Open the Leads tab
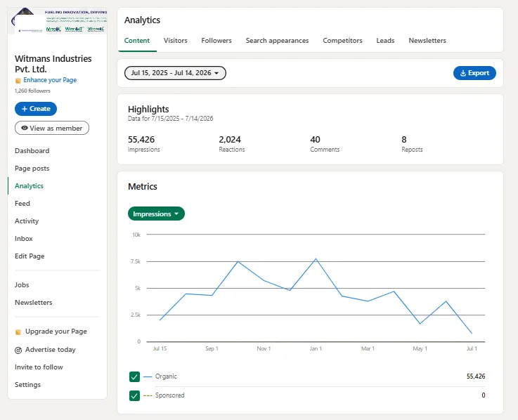The image size is (518, 420). pos(385,41)
